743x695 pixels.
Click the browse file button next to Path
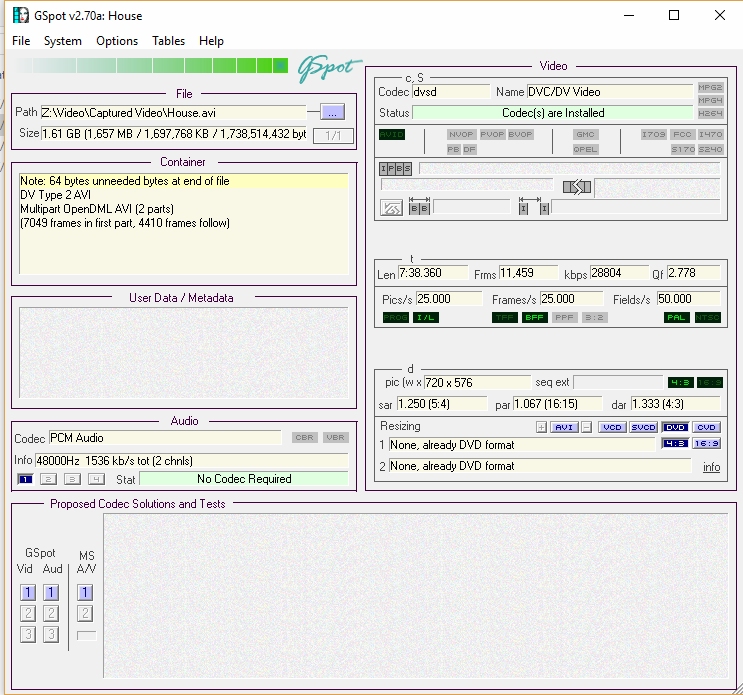coord(333,112)
